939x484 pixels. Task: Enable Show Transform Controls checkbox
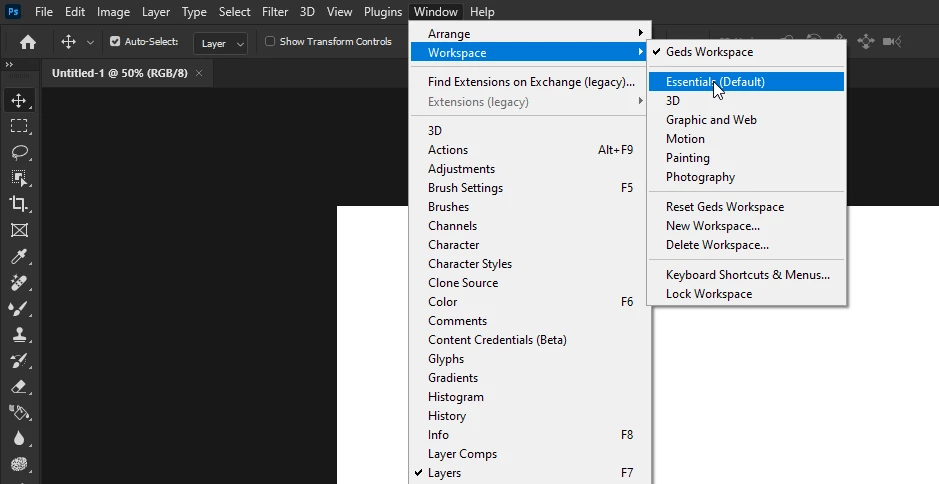point(270,41)
